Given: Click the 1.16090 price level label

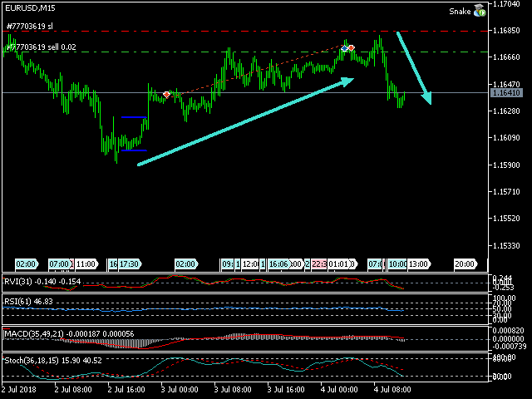Looking at the screenshot, I should [x=506, y=138].
